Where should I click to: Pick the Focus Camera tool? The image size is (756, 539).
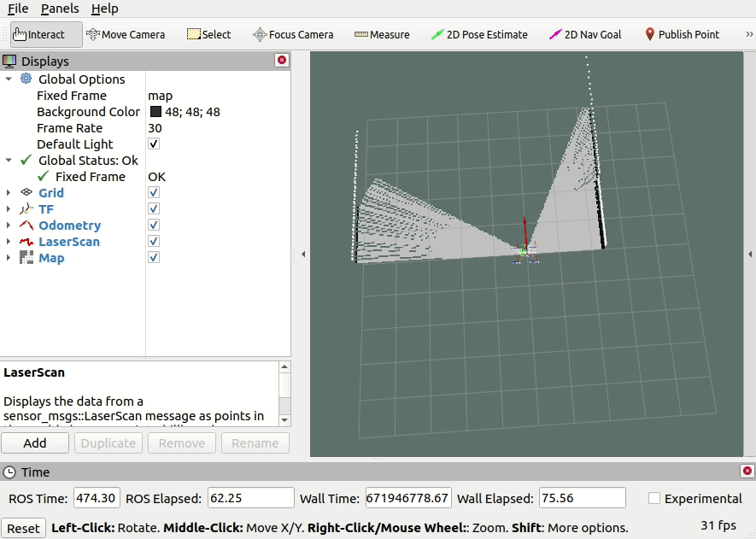[293, 34]
